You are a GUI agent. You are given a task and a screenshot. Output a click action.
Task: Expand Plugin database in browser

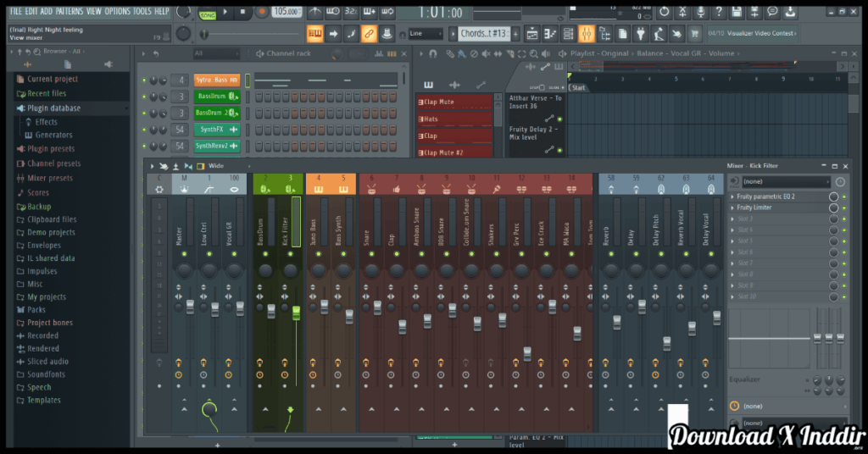pos(53,108)
